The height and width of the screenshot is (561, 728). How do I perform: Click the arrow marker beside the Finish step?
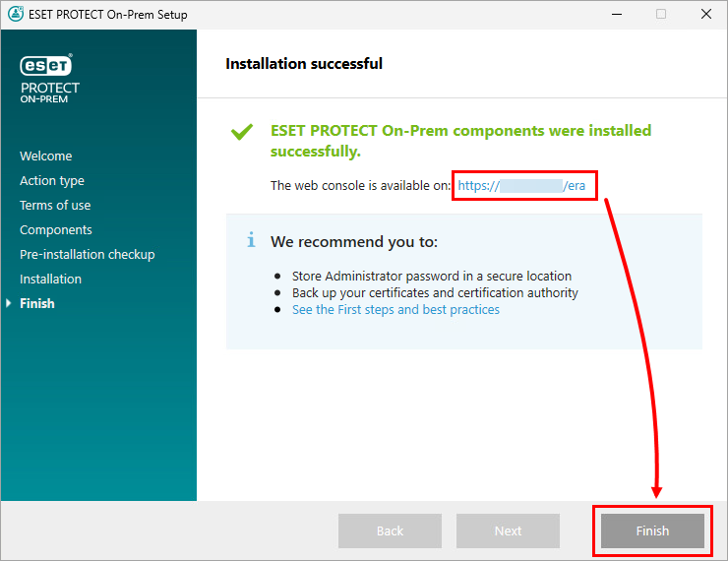coord(10,304)
